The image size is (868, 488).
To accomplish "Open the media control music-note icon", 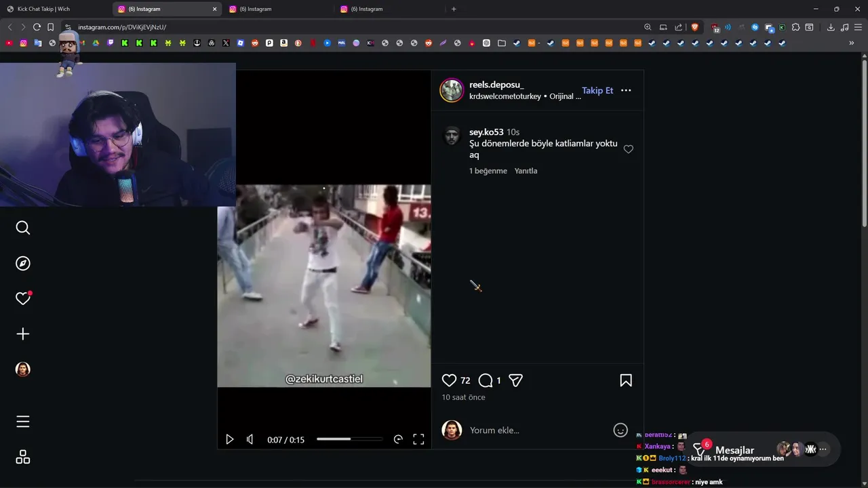I will pos(844,27).
